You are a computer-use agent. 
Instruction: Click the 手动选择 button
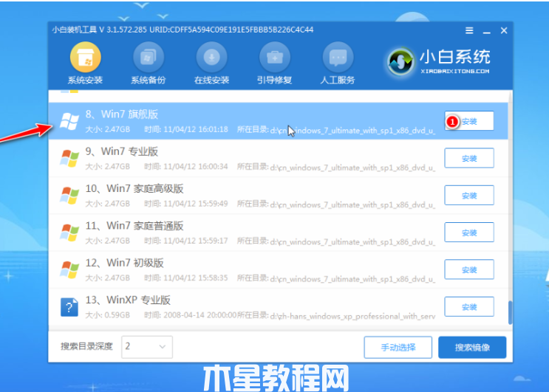tap(398, 347)
